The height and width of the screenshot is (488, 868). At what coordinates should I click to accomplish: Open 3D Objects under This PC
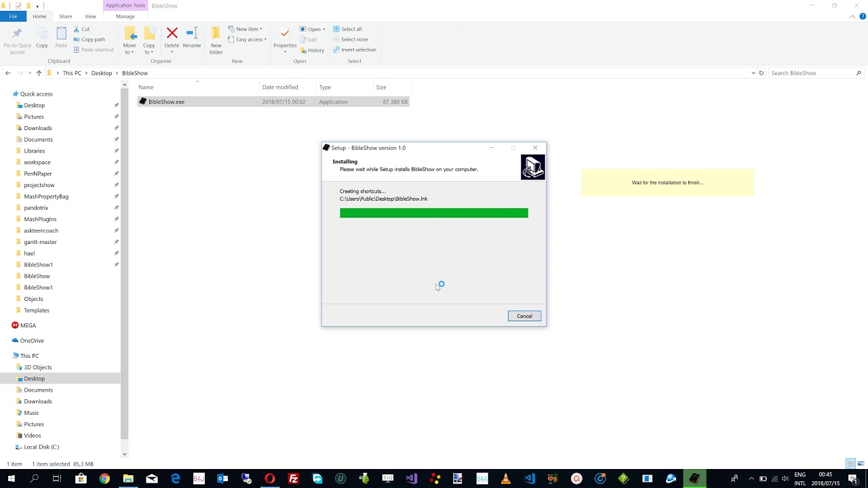pos(38,367)
